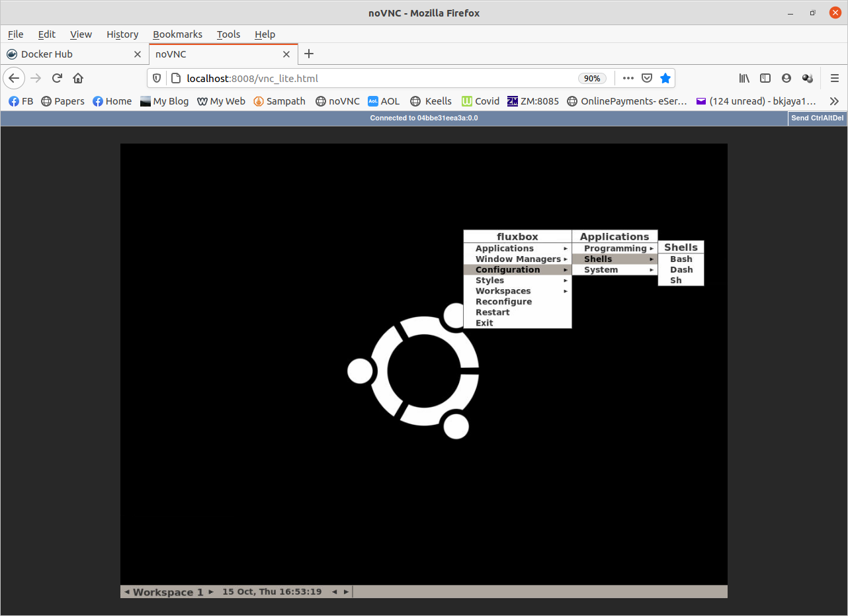Switch to the Docker Hub tab

tap(74, 54)
